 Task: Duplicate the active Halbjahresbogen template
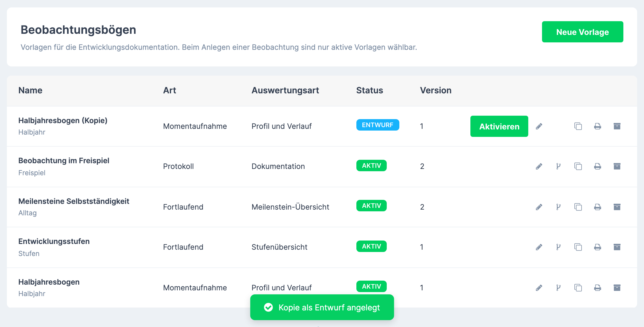578,288
